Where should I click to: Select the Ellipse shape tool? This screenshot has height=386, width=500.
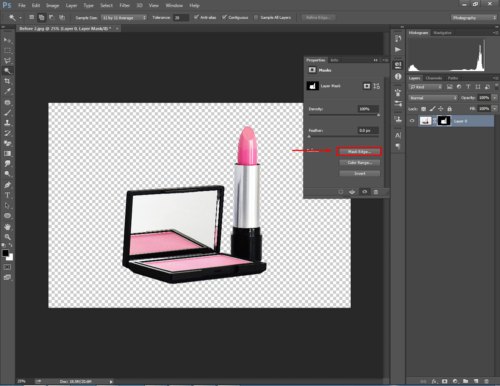[x=7, y=216]
